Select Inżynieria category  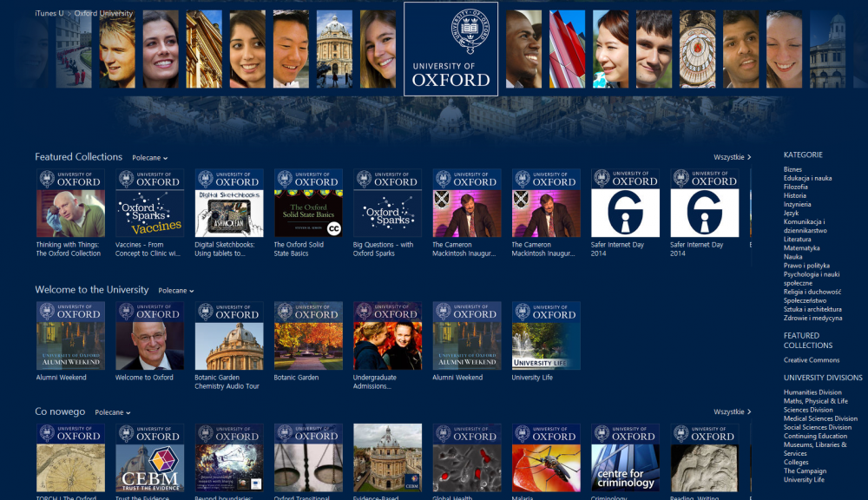coord(797,204)
